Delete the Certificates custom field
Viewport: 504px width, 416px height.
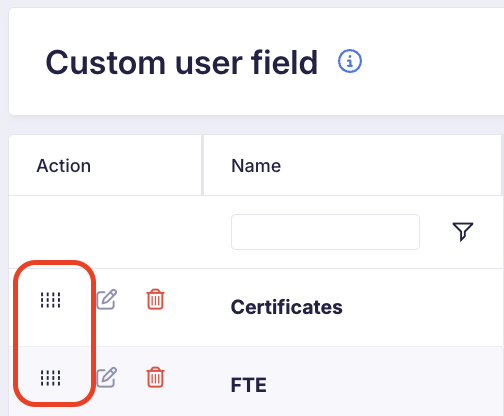point(155,299)
